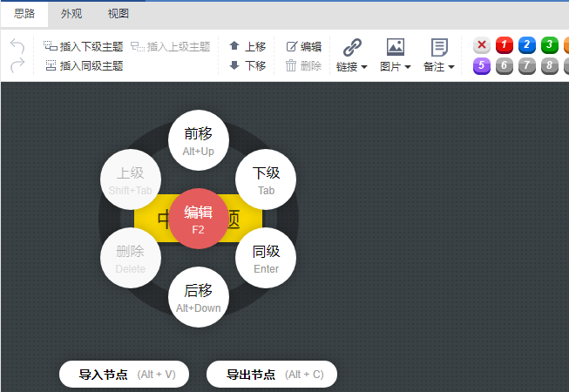Click the 编辑 pencil toolbar item

(304, 46)
